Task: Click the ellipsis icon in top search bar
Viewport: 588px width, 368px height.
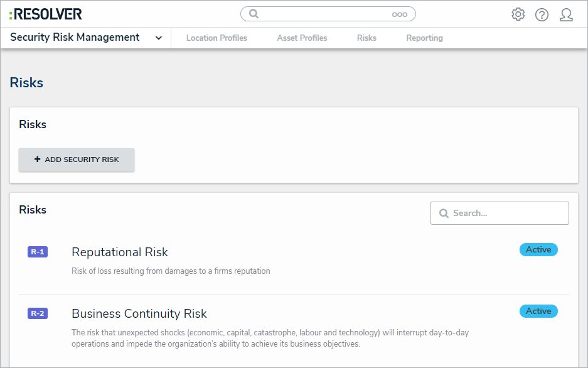Action: pos(399,14)
